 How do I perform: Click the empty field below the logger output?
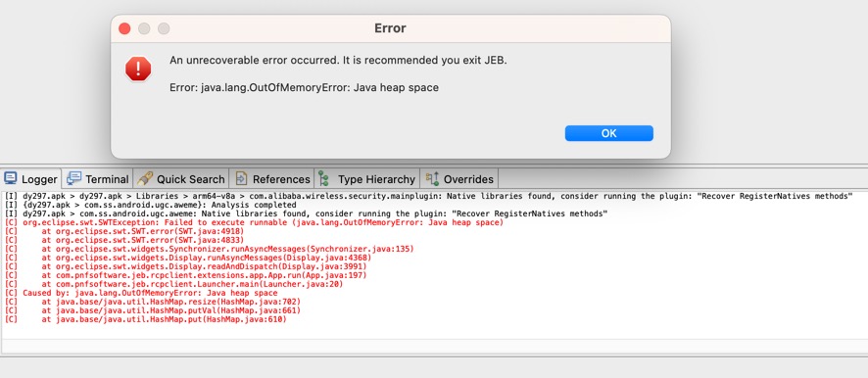[435, 347]
